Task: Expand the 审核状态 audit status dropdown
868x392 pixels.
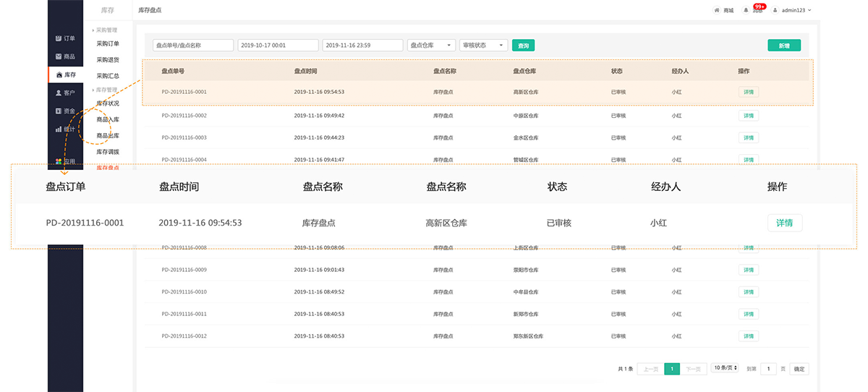Action: tap(483, 45)
